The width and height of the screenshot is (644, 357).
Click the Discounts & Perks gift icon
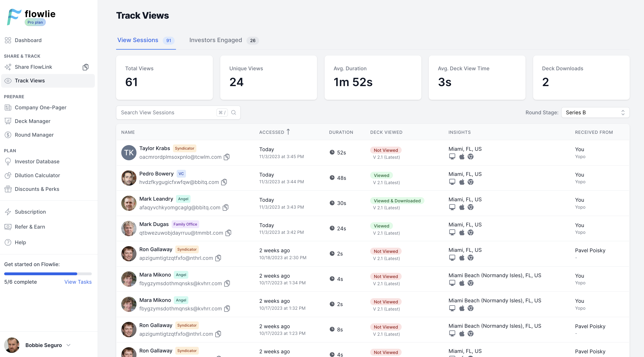click(8, 189)
